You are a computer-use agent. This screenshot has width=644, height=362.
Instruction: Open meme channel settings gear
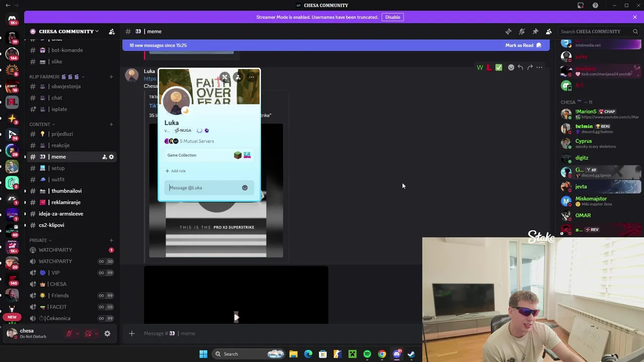point(111,157)
